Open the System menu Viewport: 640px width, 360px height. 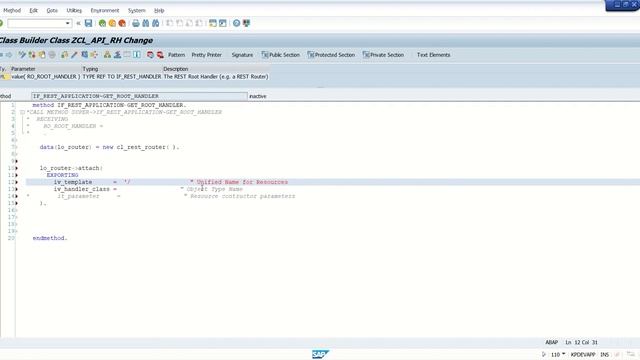coord(136,10)
